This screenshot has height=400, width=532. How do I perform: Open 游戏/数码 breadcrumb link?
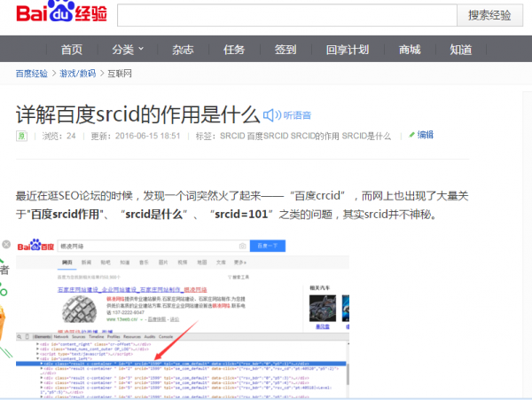(x=79, y=74)
